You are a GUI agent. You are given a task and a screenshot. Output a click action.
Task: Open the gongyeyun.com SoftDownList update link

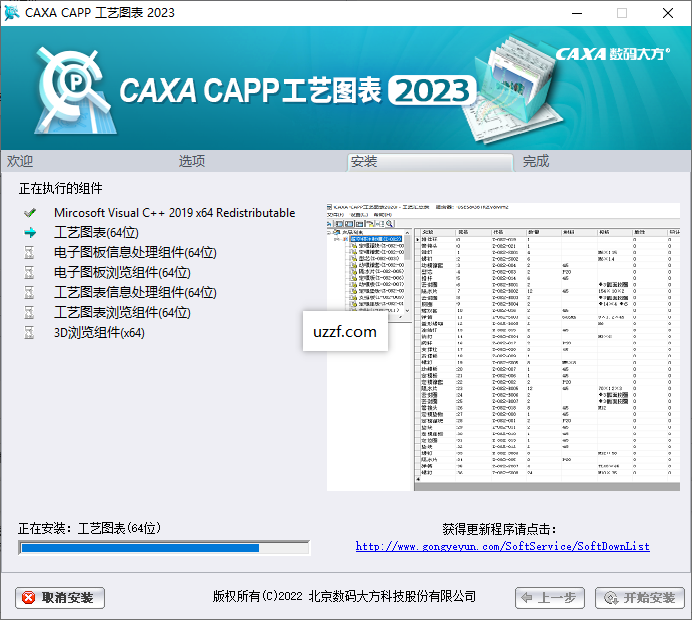coord(503,547)
